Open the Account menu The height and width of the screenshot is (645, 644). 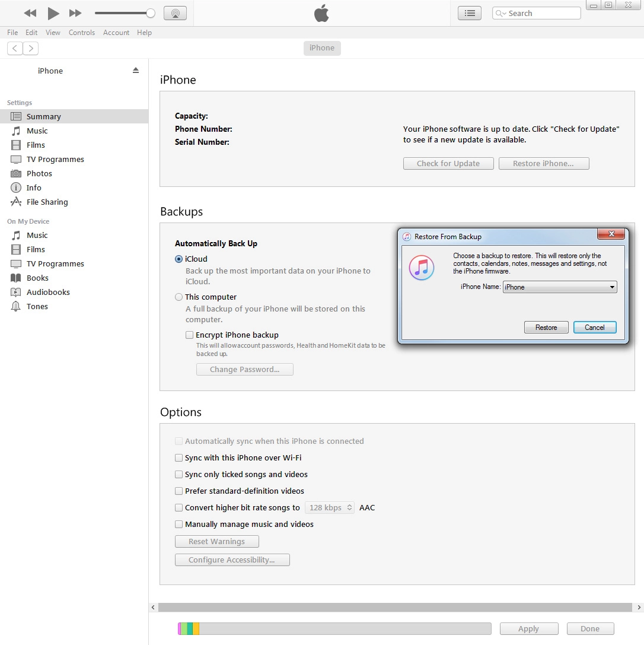[116, 33]
